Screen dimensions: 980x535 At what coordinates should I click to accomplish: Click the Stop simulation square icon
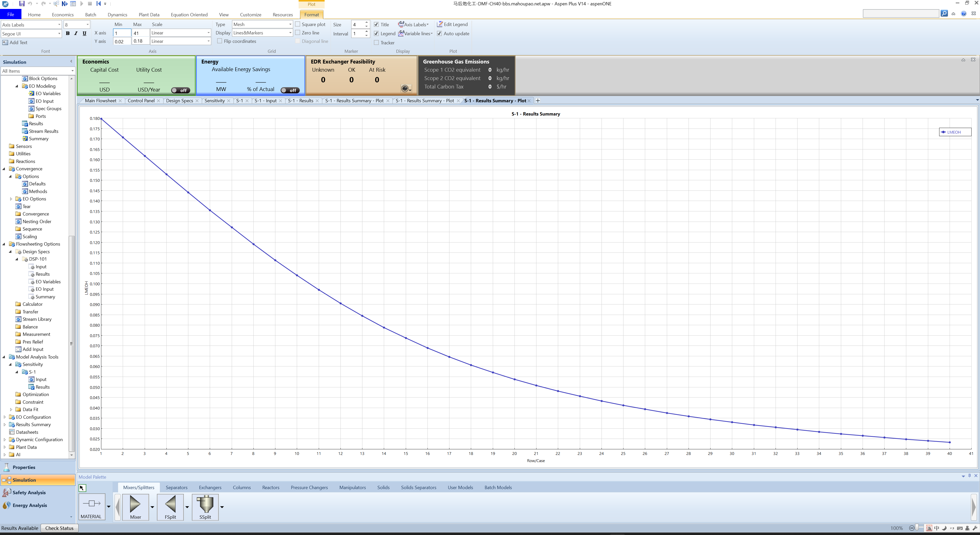(x=90, y=4)
